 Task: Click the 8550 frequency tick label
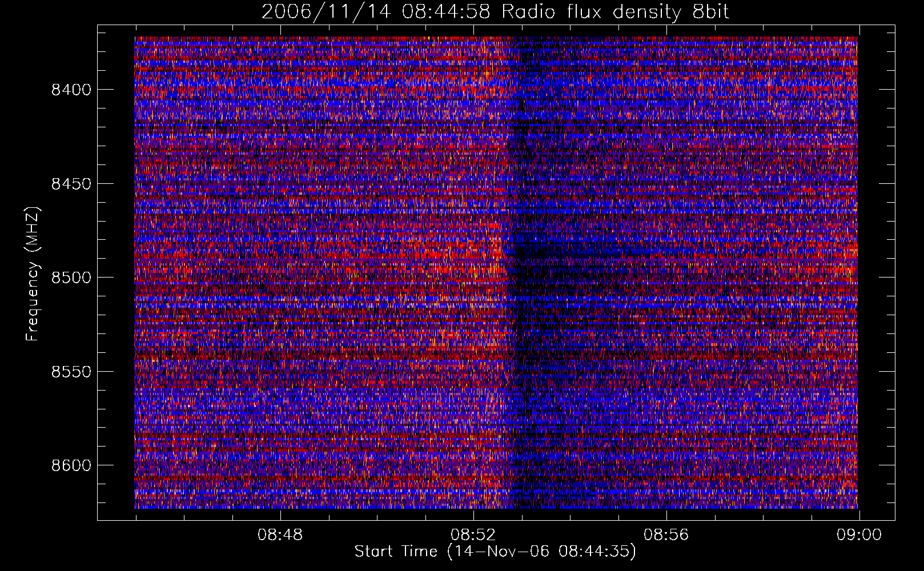71,372
